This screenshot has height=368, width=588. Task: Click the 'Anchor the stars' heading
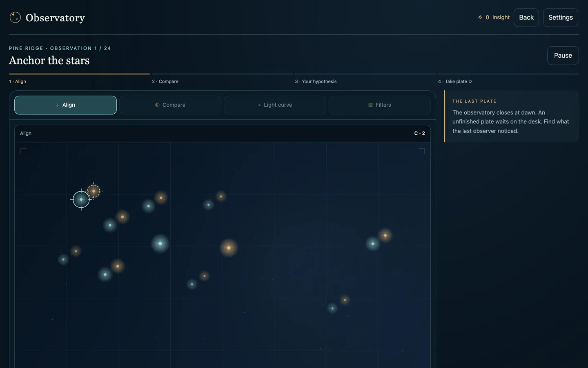49,61
